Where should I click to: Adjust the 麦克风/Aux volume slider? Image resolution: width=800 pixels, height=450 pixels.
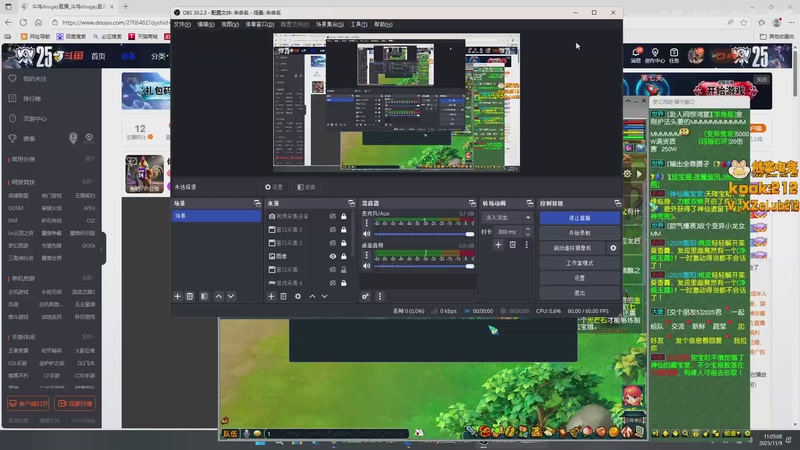(x=424, y=234)
